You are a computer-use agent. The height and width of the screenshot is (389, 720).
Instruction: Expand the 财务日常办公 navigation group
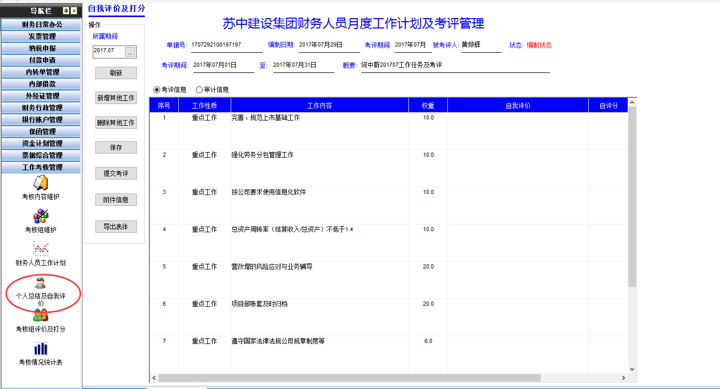(x=41, y=24)
